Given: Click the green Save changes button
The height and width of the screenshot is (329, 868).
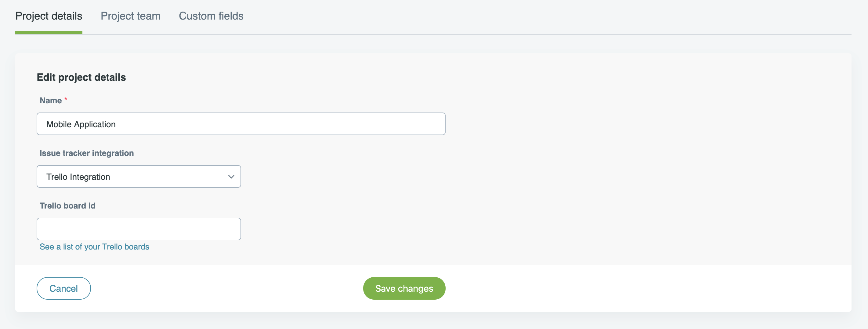Looking at the screenshot, I should (404, 288).
